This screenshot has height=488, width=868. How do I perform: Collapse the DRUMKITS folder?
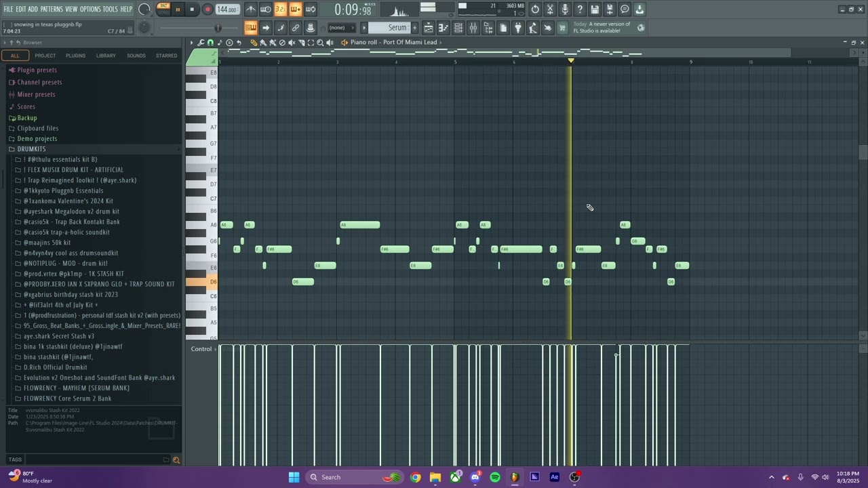[31, 149]
